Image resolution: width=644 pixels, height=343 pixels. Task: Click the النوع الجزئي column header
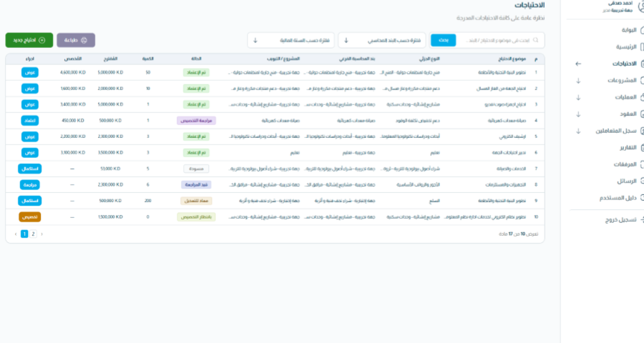429,59
